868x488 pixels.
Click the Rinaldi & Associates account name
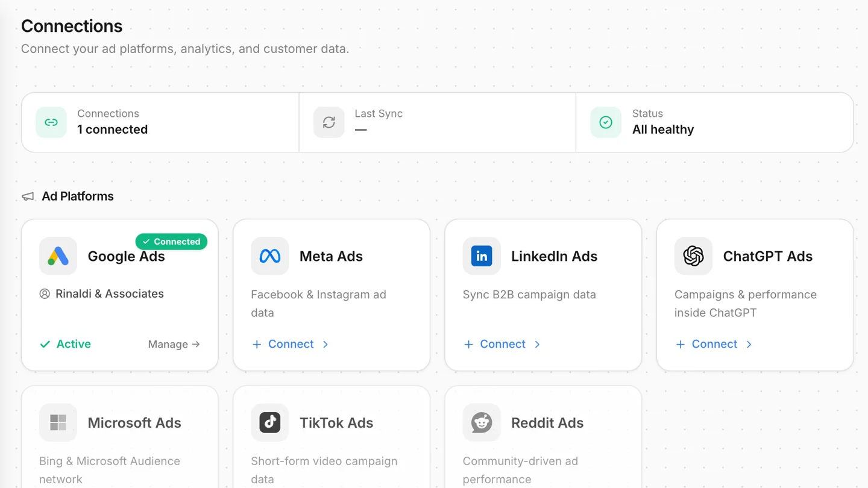tap(110, 293)
